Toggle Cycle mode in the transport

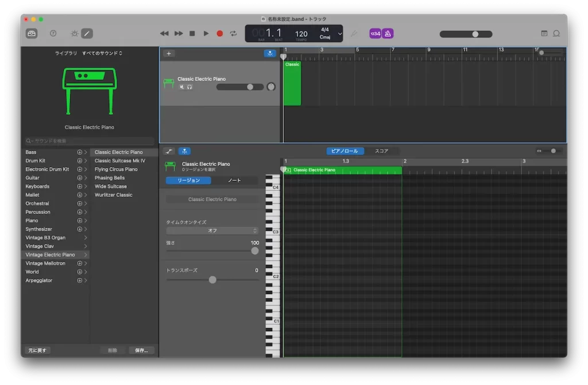(233, 34)
